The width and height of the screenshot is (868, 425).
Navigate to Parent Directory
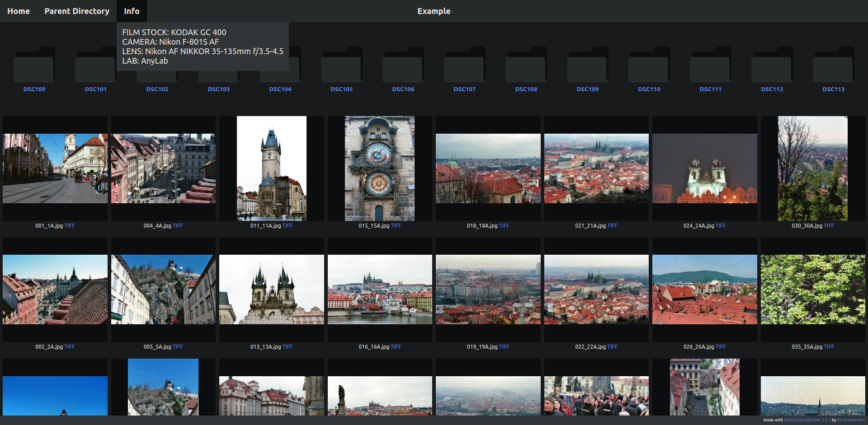[x=77, y=11]
